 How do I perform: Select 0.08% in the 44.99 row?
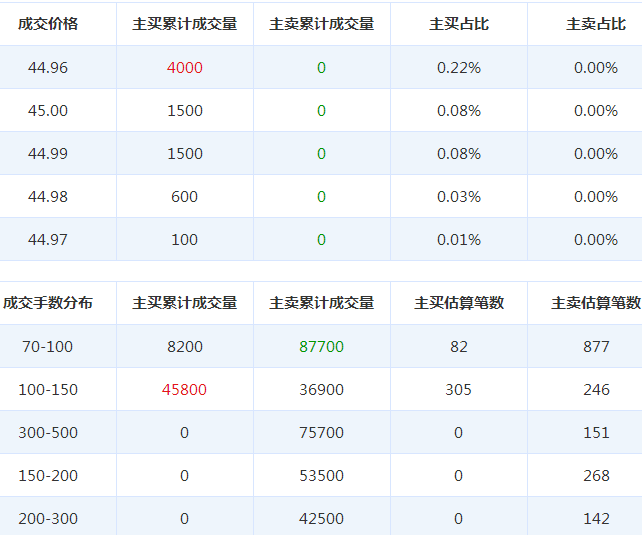459,154
